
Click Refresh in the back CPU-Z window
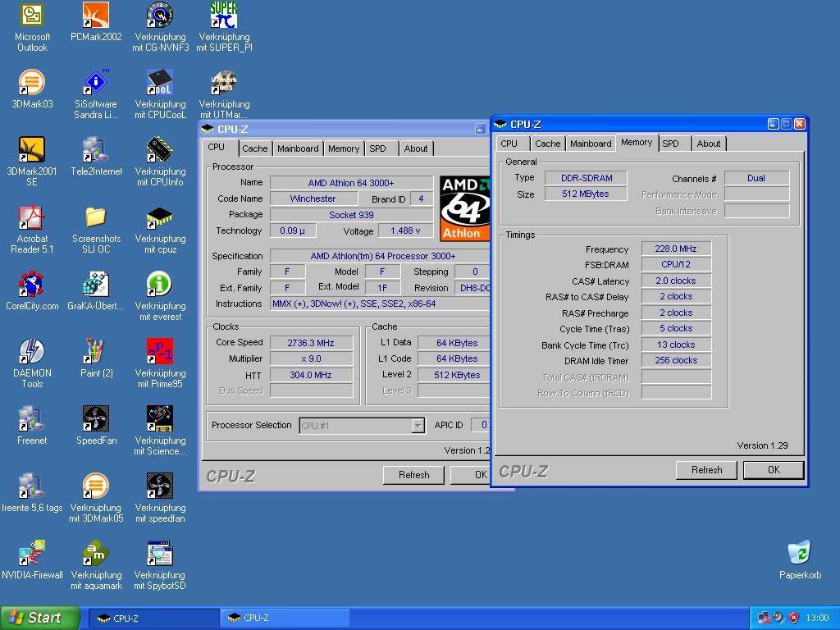click(x=413, y=475)
